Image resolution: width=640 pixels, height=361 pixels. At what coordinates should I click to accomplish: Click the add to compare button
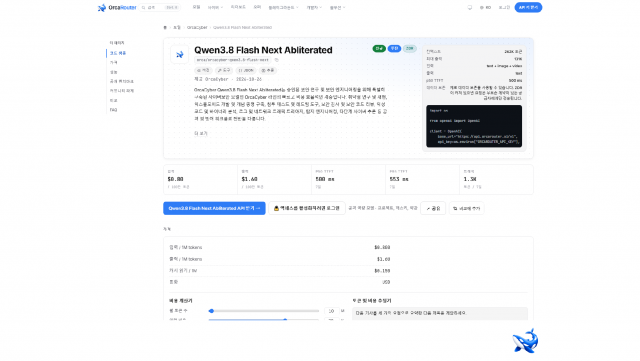click(467, 208)
